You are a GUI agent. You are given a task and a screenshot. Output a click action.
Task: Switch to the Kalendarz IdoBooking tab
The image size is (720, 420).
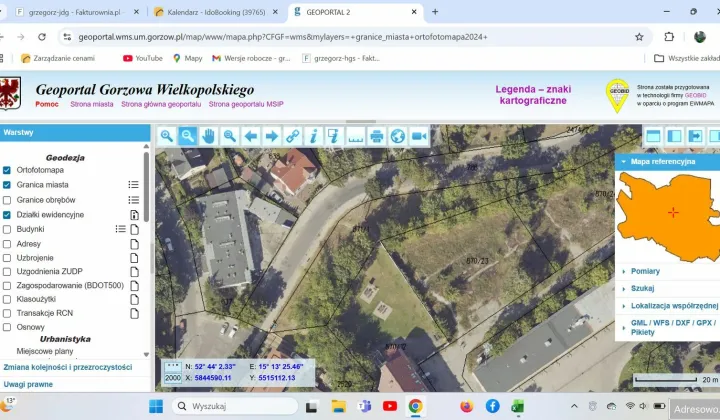click(x=216, y=12)
